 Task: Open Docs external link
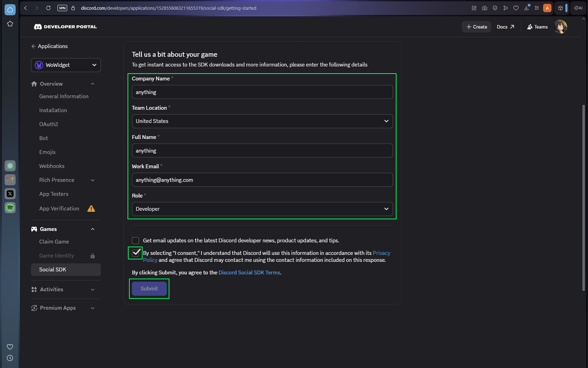(x=506, y=27)
